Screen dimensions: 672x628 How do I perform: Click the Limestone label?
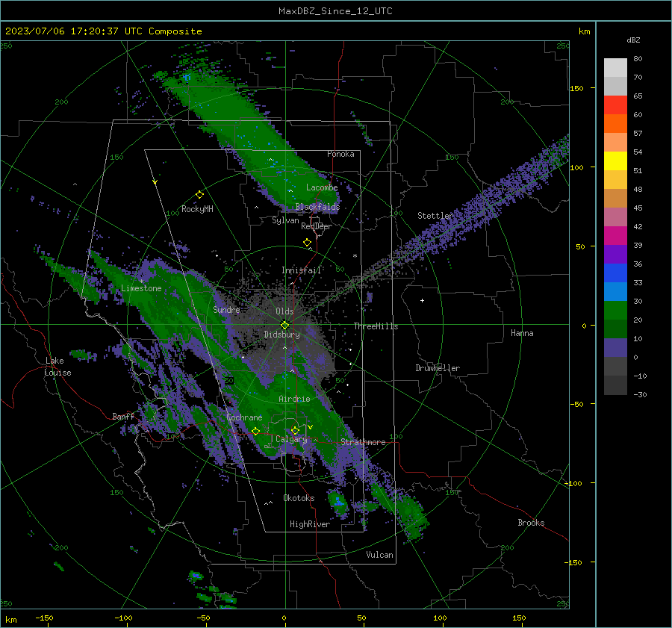click(x=141, y=288)
